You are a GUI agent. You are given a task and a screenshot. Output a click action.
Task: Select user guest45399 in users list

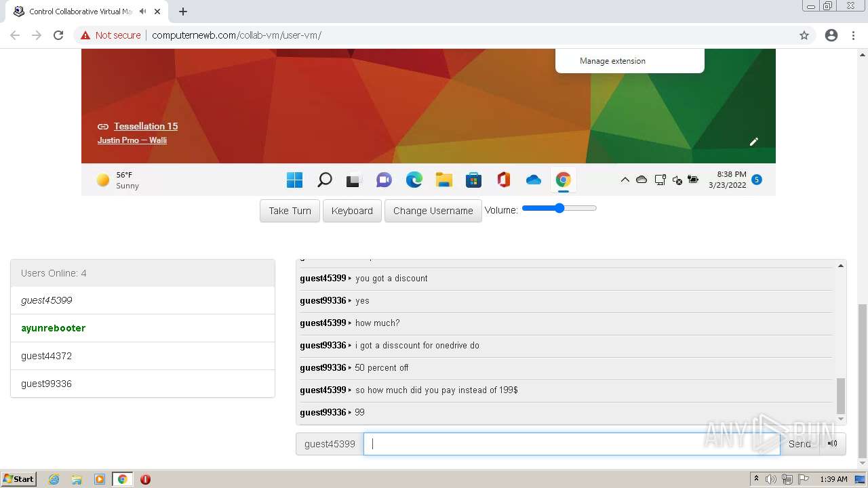tap(142, 300)
